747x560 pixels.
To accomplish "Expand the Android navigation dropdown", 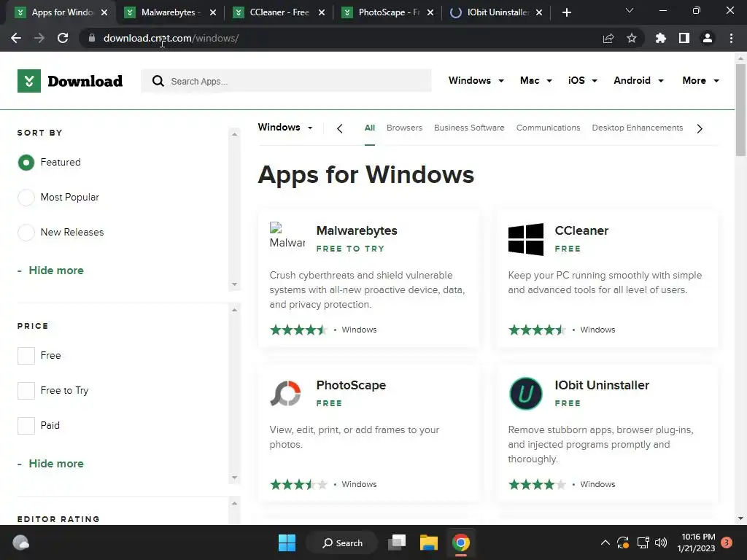I will [x=639, y=80].
